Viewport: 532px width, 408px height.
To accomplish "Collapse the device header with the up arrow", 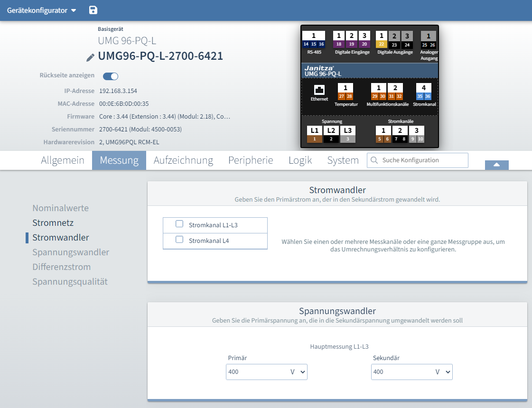I will click(x=496, y=165).
